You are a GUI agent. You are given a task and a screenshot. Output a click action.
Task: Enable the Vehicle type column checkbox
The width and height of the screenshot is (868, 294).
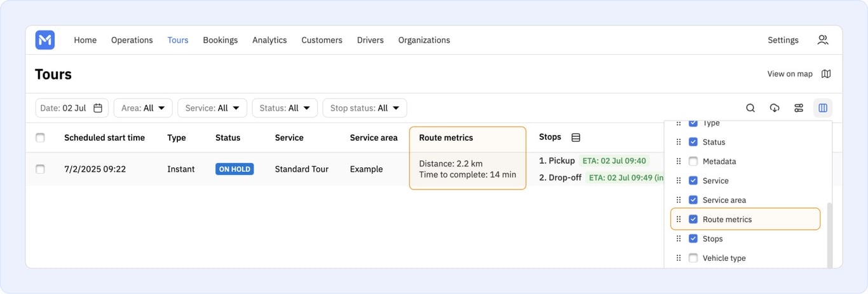693,258
